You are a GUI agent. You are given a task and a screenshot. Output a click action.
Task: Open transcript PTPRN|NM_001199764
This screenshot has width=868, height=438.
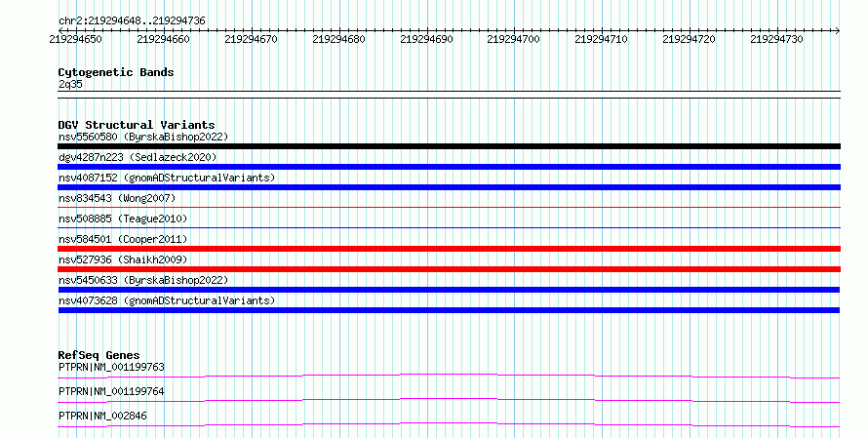click(x=111, y=391)
